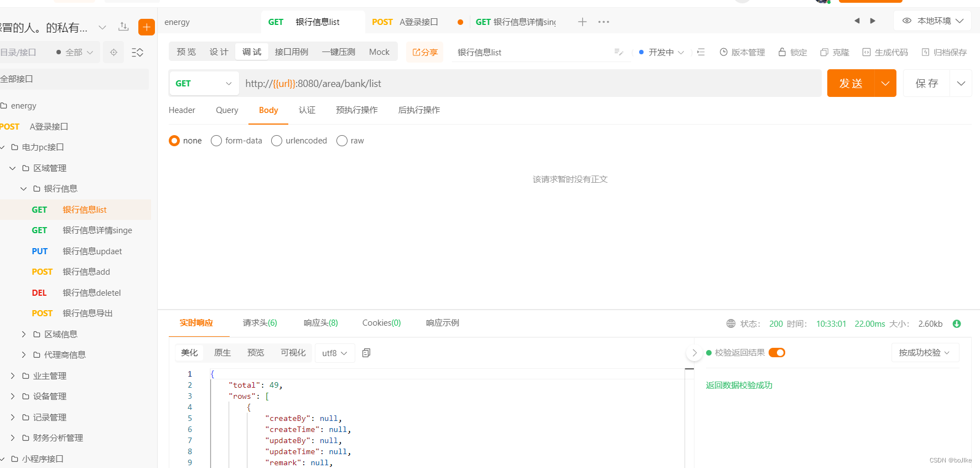Open the send button dropdown arrow
The width and height of the screenshot is (980, 468).
click(x=885, y=83)
